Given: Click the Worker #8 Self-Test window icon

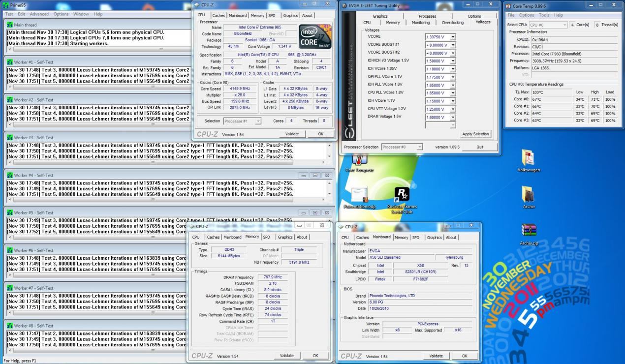Looking at the screenshot, I should click(9, 326).
